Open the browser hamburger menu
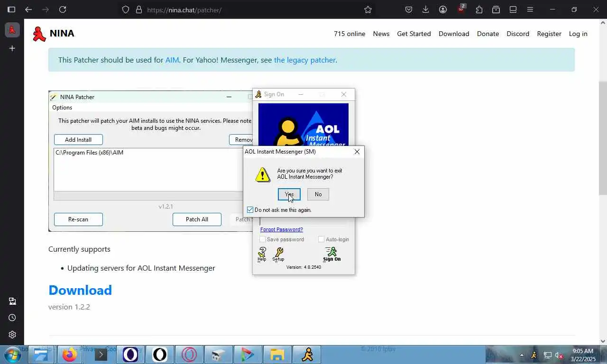 (530, 9)
